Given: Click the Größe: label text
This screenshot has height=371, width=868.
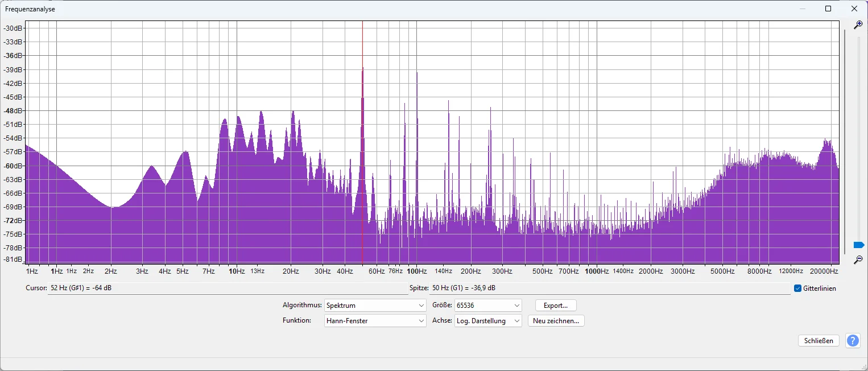Looking at the screenshot, I should tap(442, 305).
